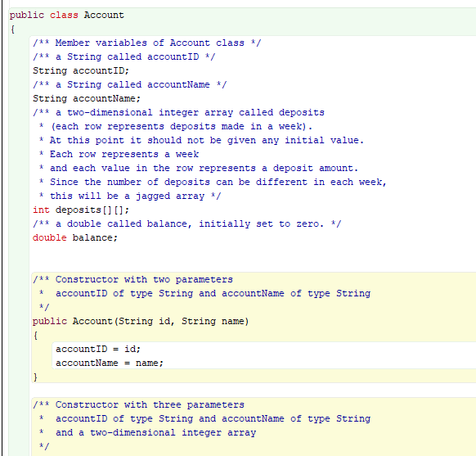
Task: Click the 'and a two-dimensional integer array' comment line
Action: click(x=147, y=432)
